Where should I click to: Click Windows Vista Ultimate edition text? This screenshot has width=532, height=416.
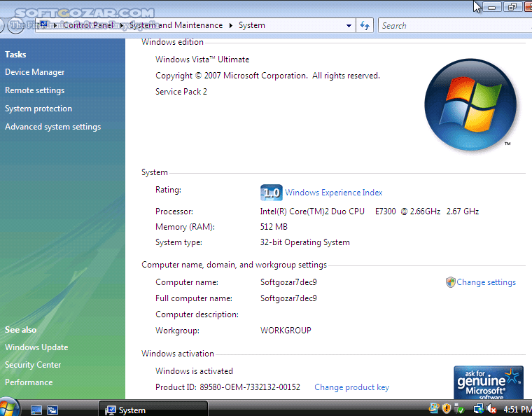click(202, 60)
